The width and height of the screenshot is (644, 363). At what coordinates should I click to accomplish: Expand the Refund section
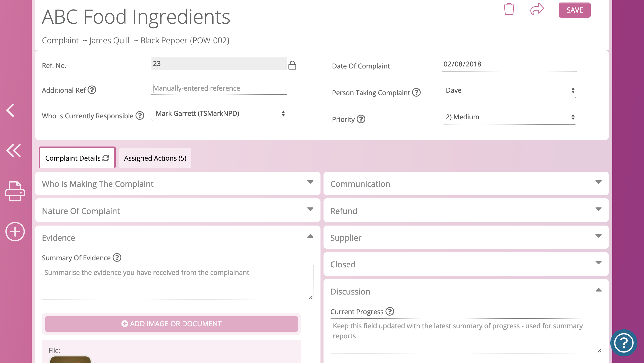pos(466,210)
